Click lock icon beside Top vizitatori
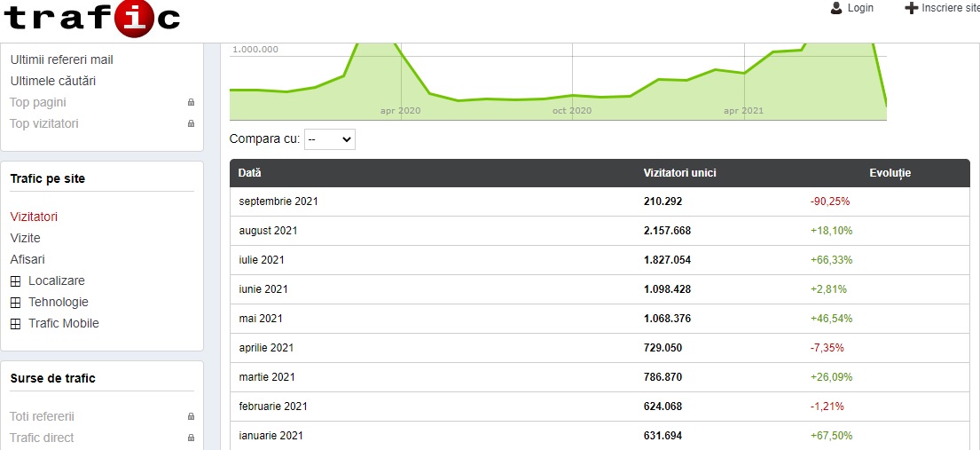The image size is (980, 450). coord(191,124)
